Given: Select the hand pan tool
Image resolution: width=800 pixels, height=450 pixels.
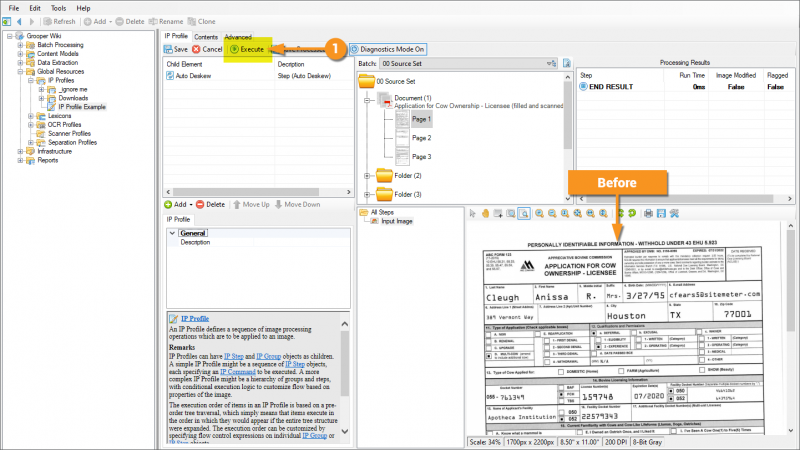Looking at the screenshot, I should click(x=485, y=213).
